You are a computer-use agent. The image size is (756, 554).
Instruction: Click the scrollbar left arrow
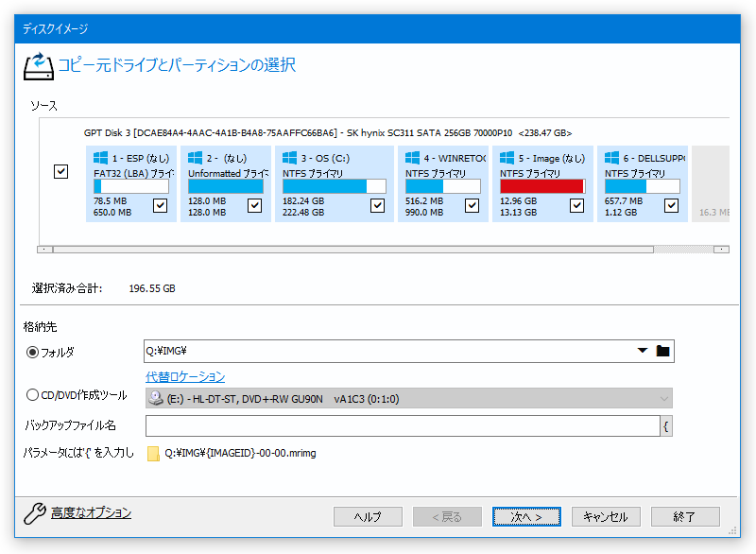(x=44, y=250)
